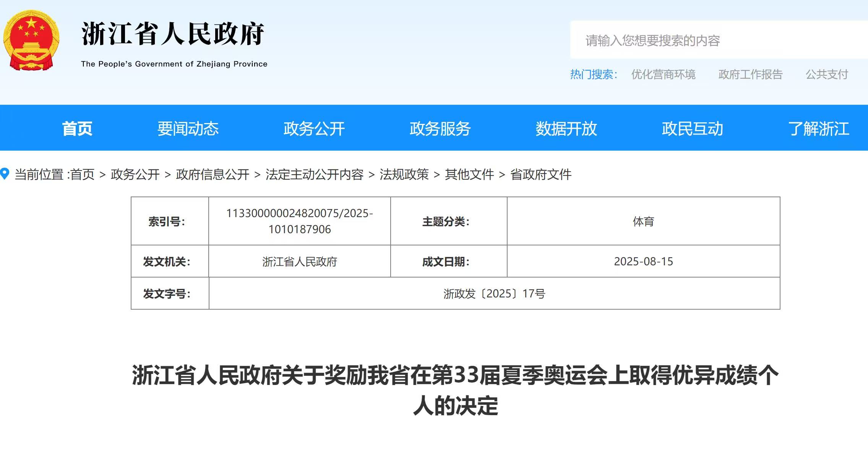Image resolution: width=868 pixels, height=453 pixels.
Task: Click 法规政策 breadcrumb link
Action: coord(404,175)
